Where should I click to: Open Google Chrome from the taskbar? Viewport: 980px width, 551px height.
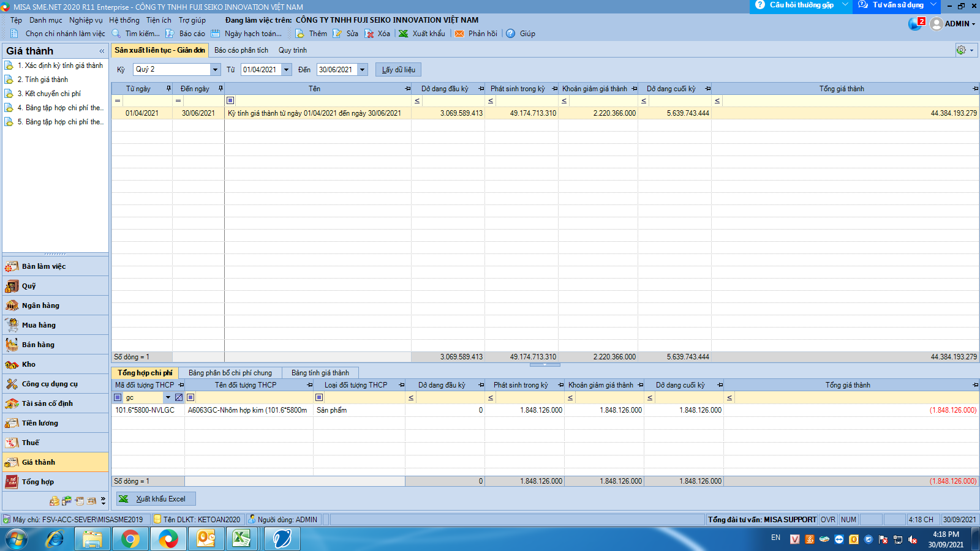tap(130, 539)
